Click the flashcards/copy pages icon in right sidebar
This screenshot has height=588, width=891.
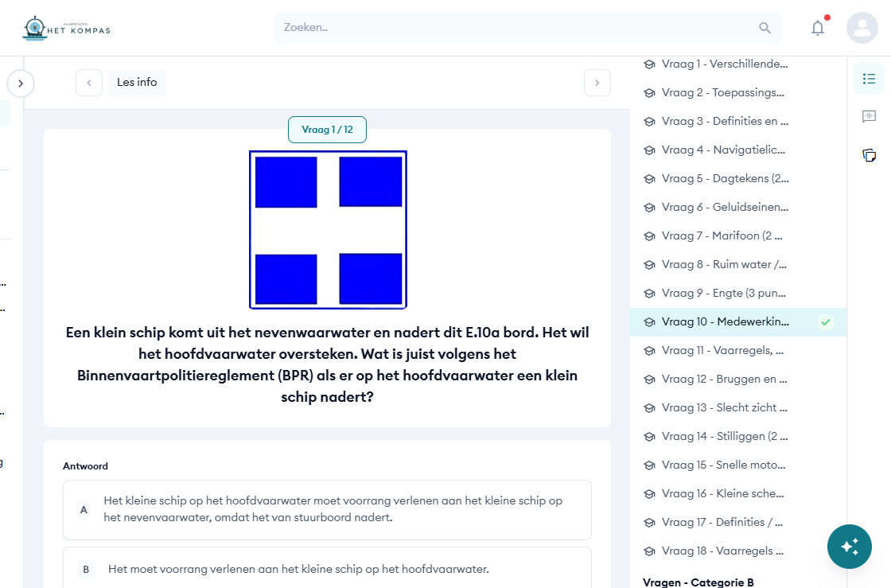pyautogui.click(x=869, y=155)
